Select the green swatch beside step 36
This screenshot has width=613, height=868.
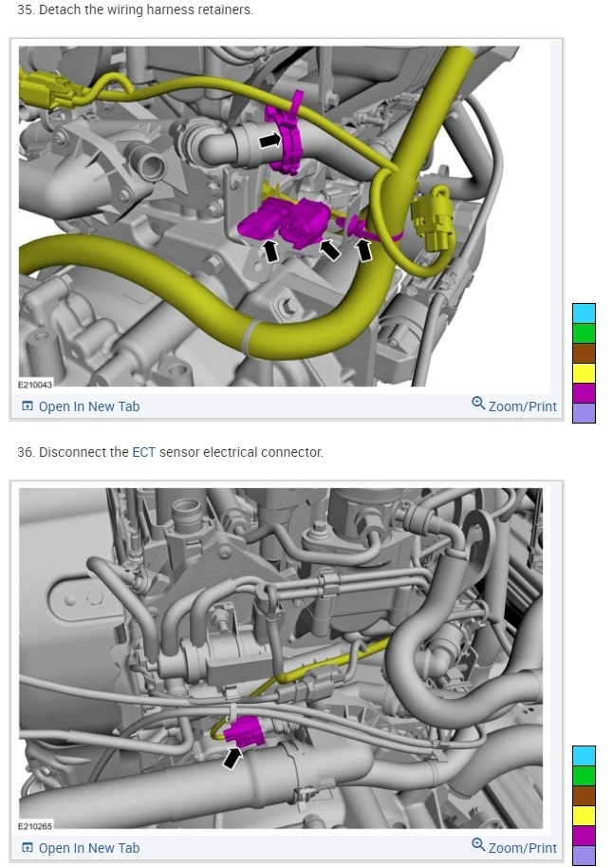584,776
